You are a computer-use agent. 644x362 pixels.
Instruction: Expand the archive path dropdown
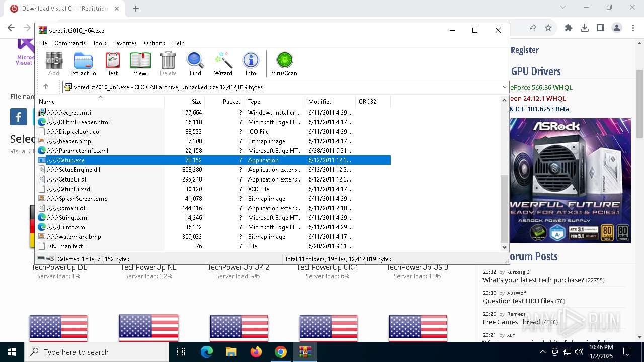pos(505,87)
